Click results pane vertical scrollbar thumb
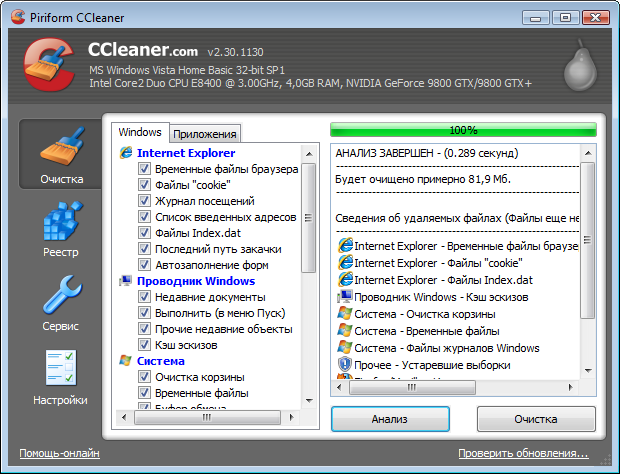The width and height of the screenshot is (620, 474). coord(588,240)
